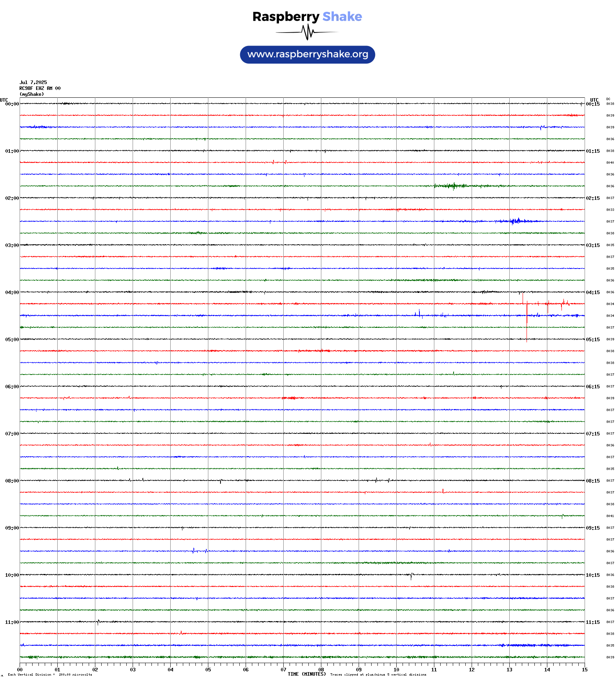Viewport: 616px width, 680px height.
Task: Select the "04:00" hour label
Action: [12, 292]
